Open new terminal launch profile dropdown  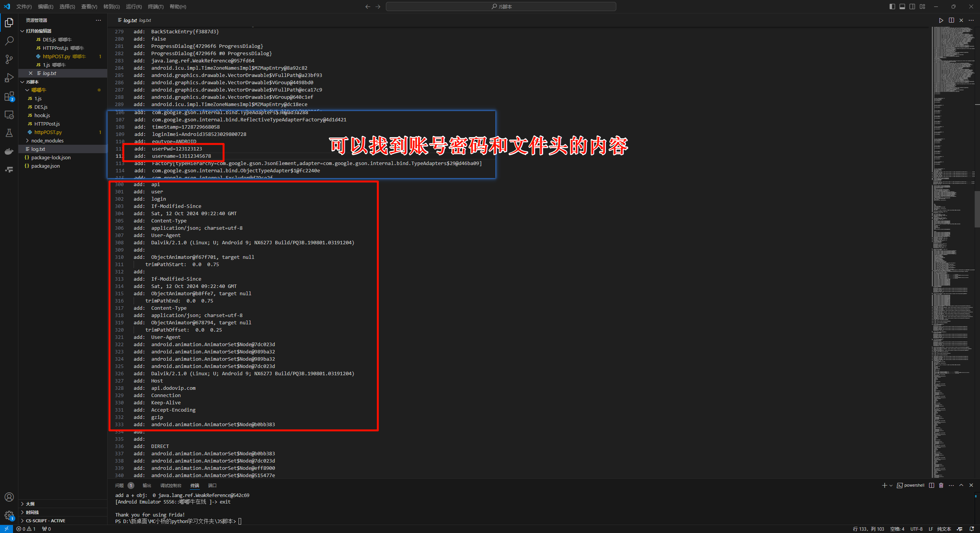tap(891, 485)
